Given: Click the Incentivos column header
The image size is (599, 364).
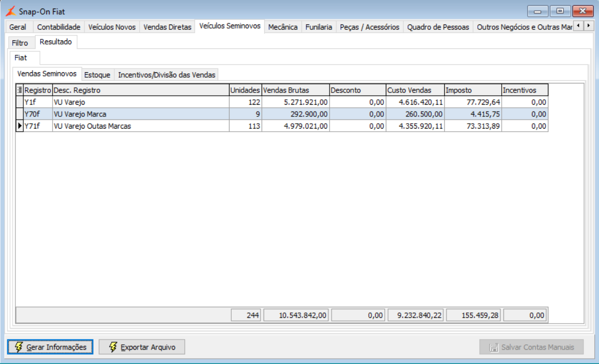Looking at the screenshot, I should coord(525,90).
